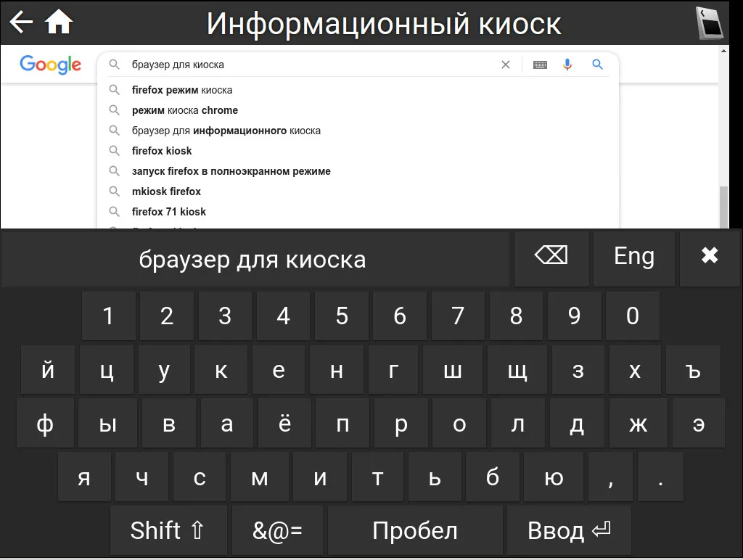Tap the п key
The width and height of the screenshot is (743, 560).
coord(342,423)
